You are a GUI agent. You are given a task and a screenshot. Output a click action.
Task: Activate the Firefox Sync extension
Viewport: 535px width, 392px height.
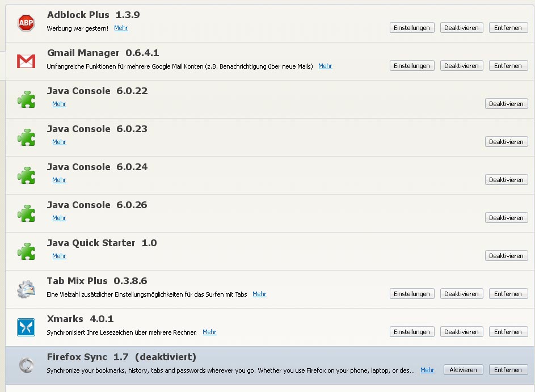point(463,370)
